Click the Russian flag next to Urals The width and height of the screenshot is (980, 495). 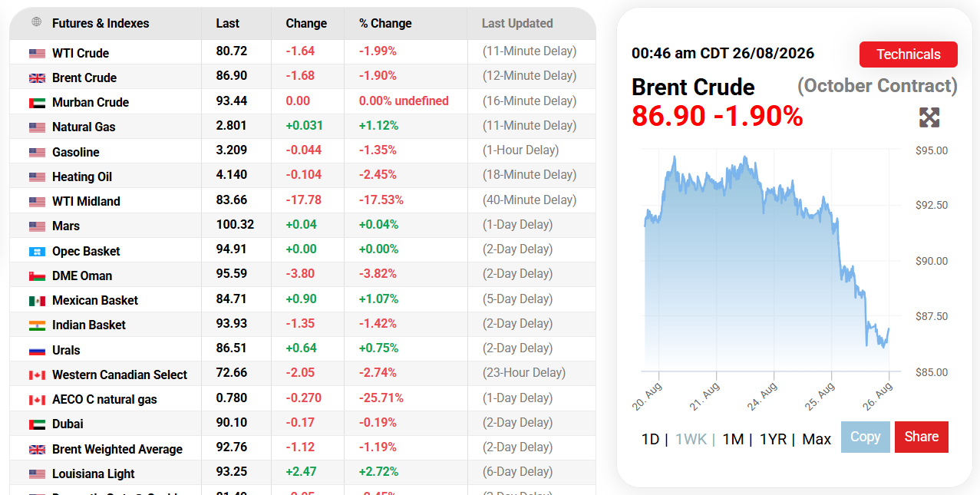pos(37,350)
